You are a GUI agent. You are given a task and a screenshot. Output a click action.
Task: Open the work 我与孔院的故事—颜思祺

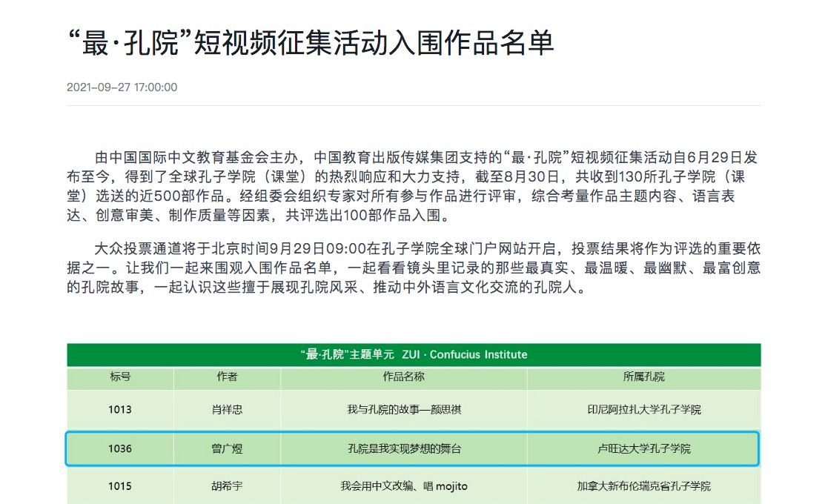[404, 409]
